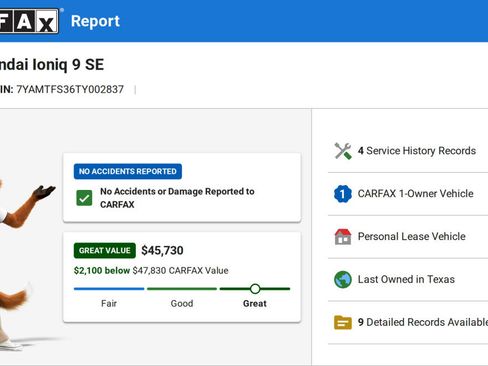The height and width of the screenshot is (366, 488).
Task: Click the VIN number 7YAMTFS36TY002837
Action: tap(70, 89)
